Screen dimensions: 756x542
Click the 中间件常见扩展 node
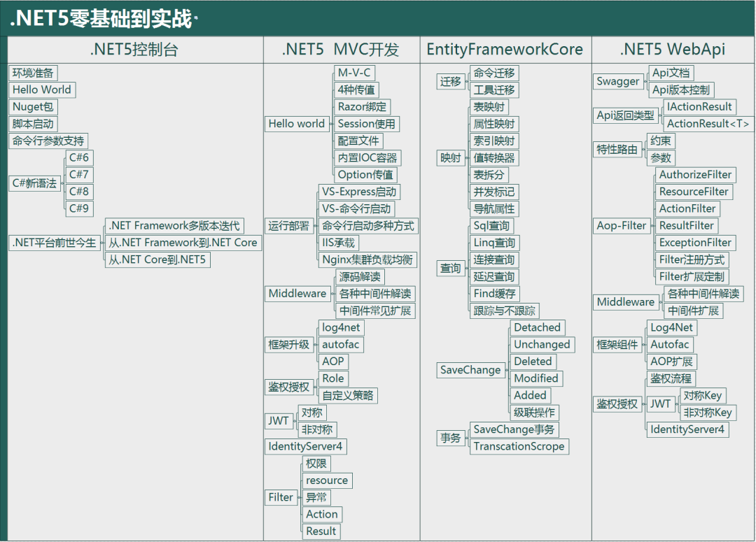click(x=375, y=311)
